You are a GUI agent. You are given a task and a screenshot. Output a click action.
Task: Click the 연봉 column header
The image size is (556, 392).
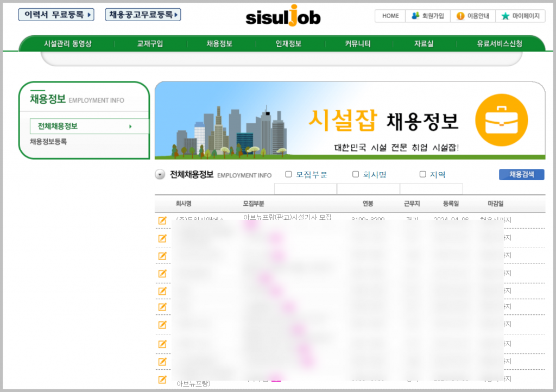coord(368,204)
